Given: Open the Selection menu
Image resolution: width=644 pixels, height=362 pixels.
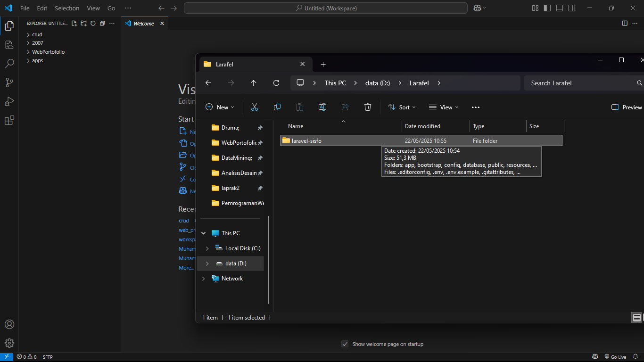Looking at the screenshot, I should [x=67, y=8].
